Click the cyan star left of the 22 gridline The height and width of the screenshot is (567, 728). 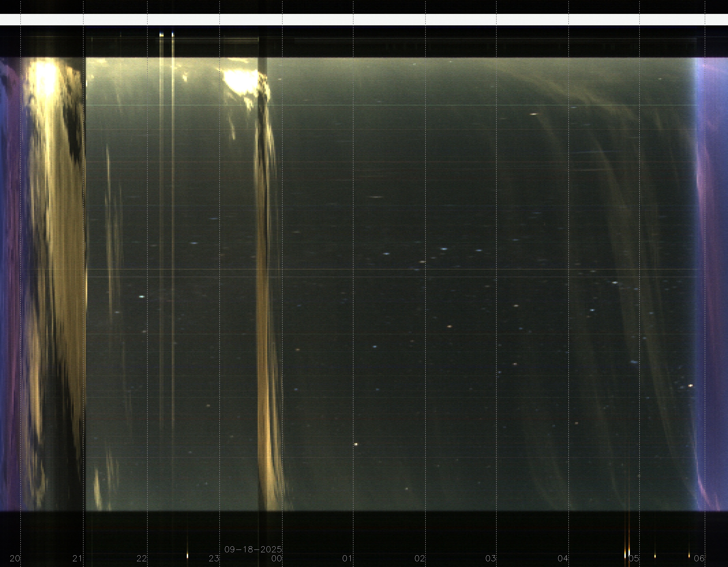(142, 296)
